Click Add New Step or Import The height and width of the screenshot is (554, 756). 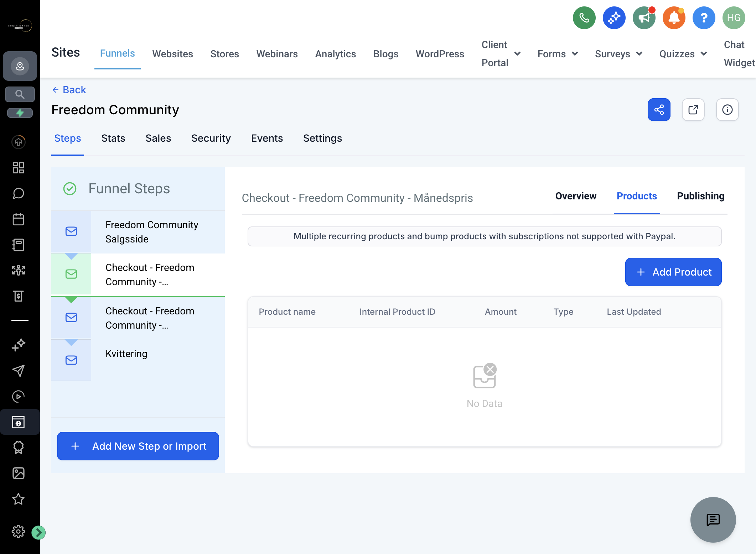click(x=138, y=446)
